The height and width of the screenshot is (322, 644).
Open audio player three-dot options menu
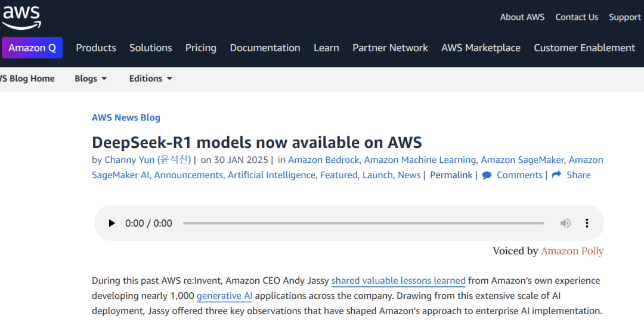(x=587, y=223)
